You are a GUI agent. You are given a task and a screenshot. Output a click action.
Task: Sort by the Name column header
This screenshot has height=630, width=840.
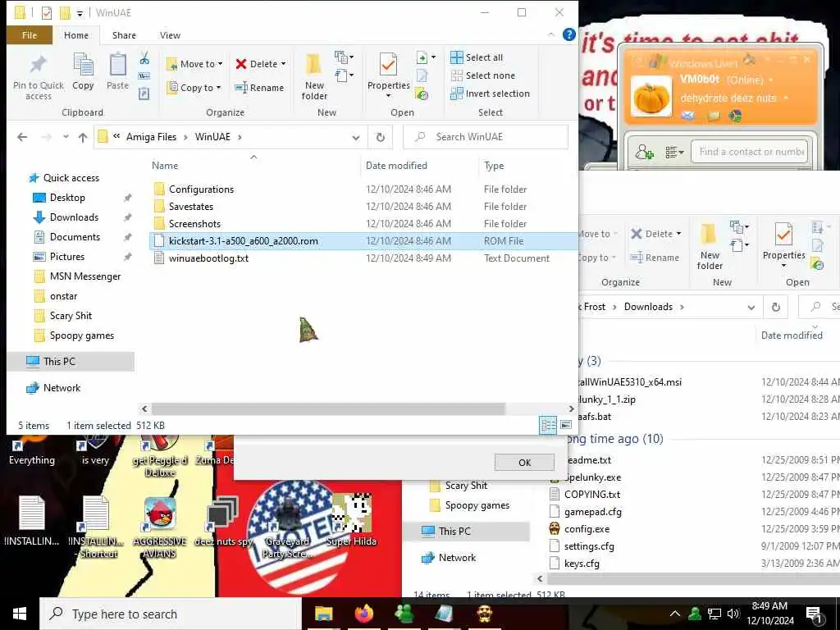coord(164,166)
